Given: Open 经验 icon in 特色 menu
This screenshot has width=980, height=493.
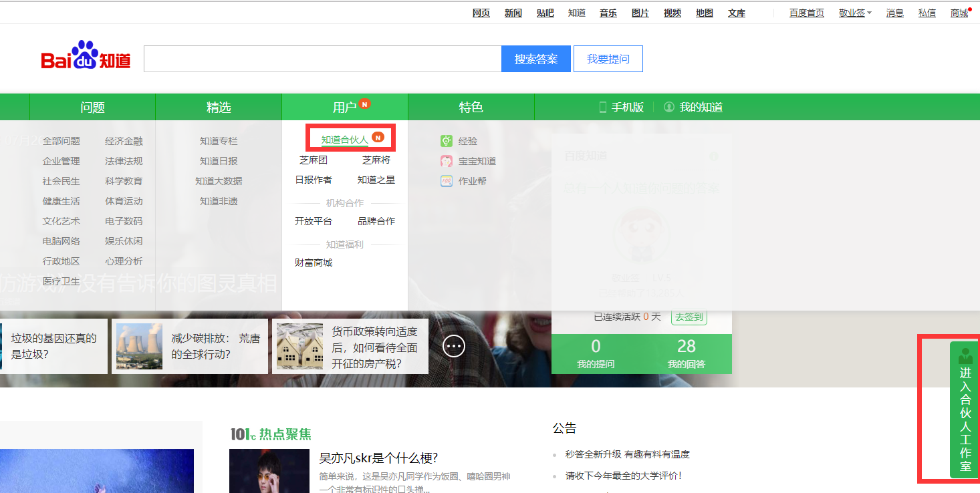Looking at the screenshot, I should point(447,141).
